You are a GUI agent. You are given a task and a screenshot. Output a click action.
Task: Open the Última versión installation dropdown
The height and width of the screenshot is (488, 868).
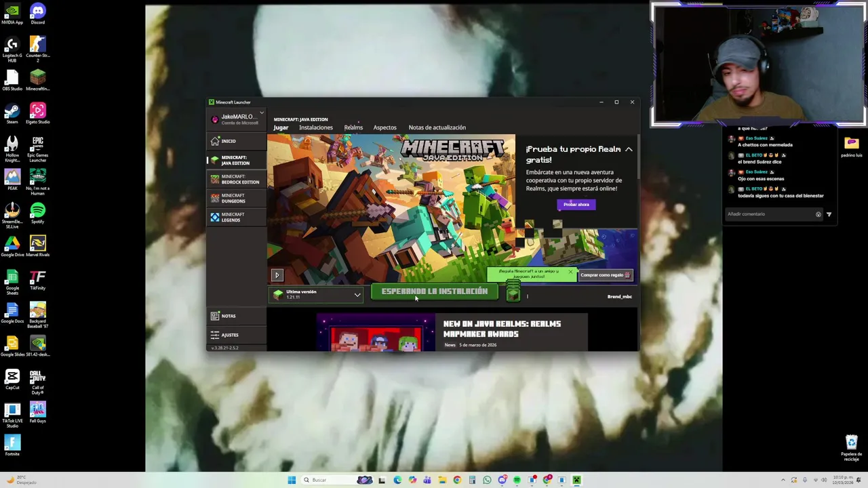pos(317,294)
